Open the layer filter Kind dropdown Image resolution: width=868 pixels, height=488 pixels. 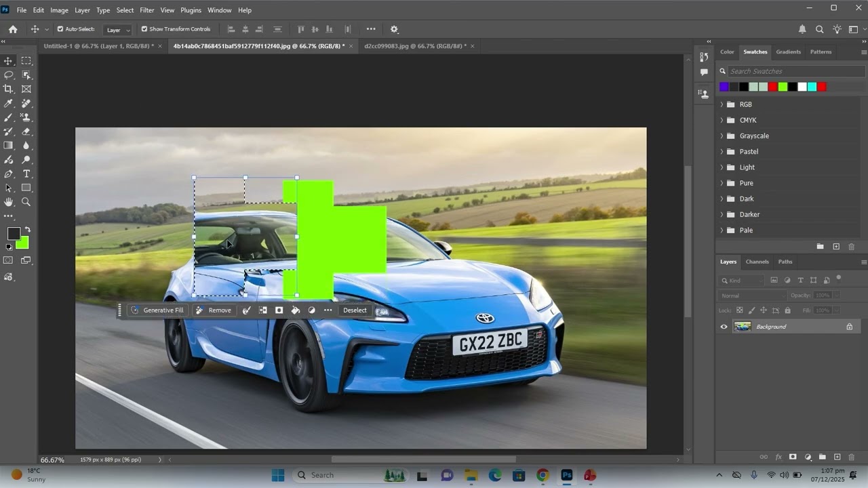[741, 280]
